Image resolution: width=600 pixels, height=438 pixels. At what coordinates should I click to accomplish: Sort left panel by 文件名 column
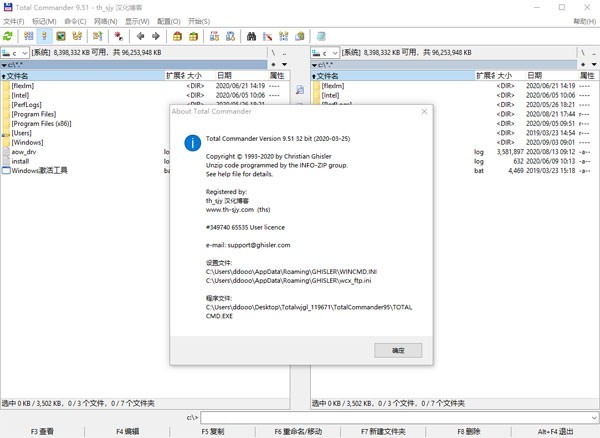coord(83,76)
